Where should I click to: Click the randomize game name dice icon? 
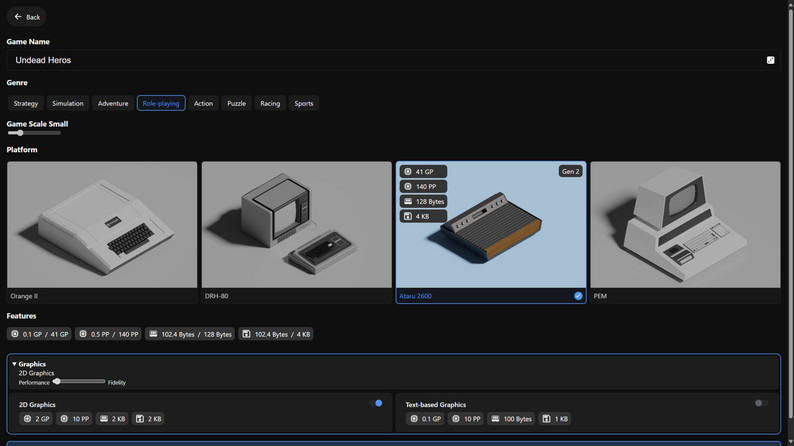770,60
